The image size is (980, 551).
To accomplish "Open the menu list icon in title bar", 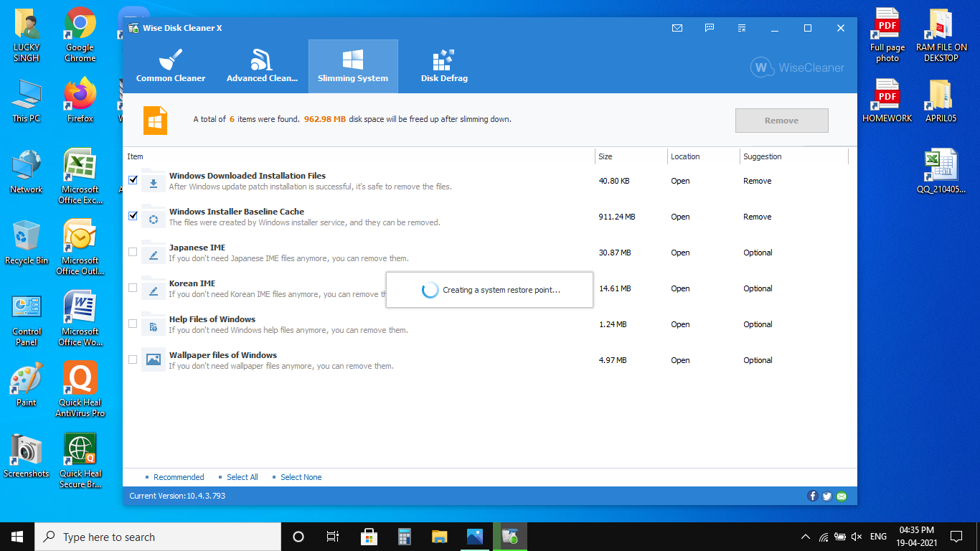I will coord(742,28).
